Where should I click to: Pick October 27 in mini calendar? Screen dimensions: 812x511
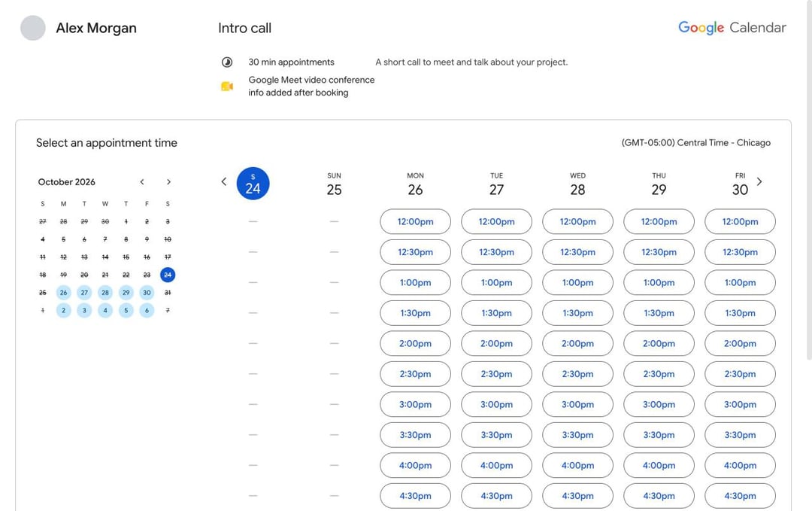point(84,293)
